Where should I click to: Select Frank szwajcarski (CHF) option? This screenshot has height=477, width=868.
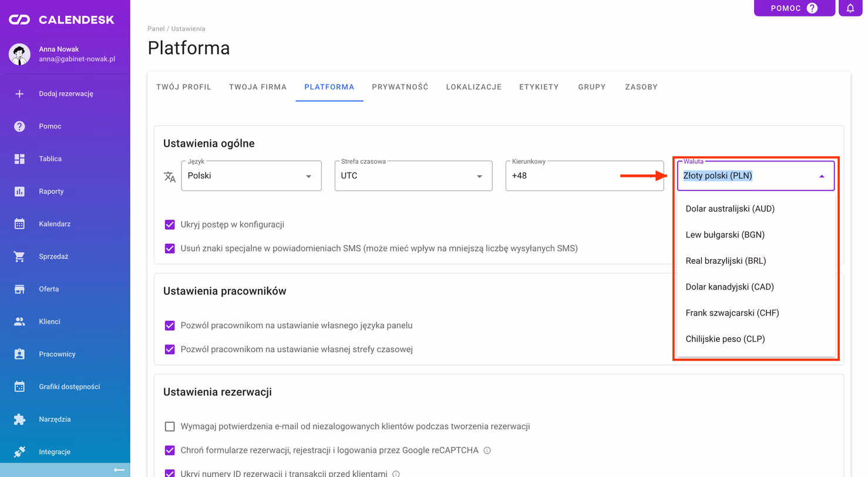point(756,313)
